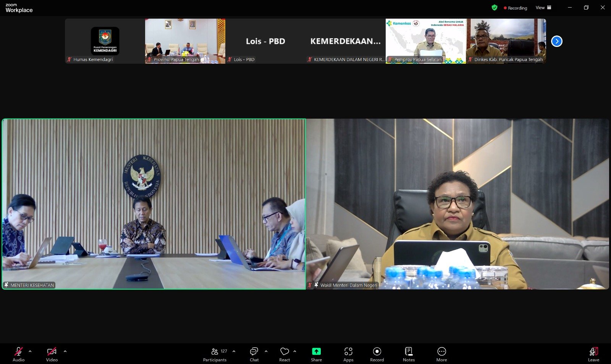Expand chat options chevron

pyautogui.click(x=266, y=351)
